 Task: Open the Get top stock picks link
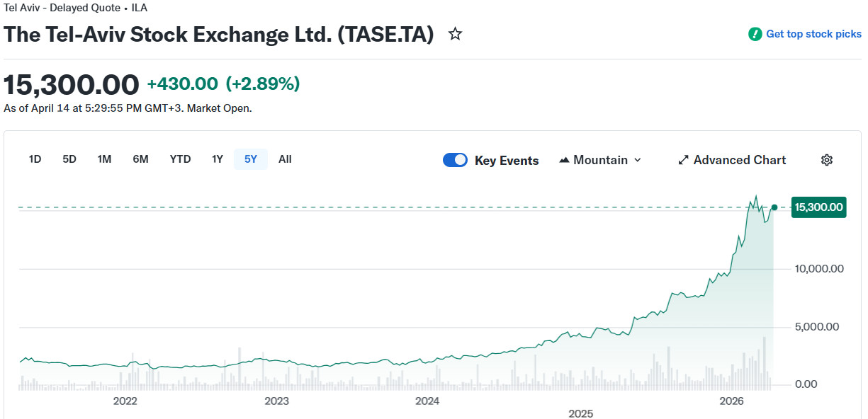[813, 34]
